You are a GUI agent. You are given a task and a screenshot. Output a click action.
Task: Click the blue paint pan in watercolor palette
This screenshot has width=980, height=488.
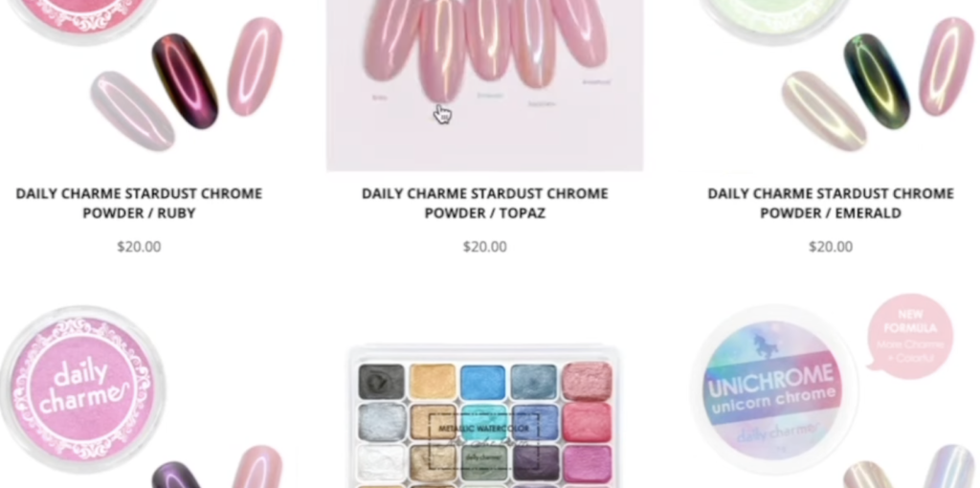483,382
